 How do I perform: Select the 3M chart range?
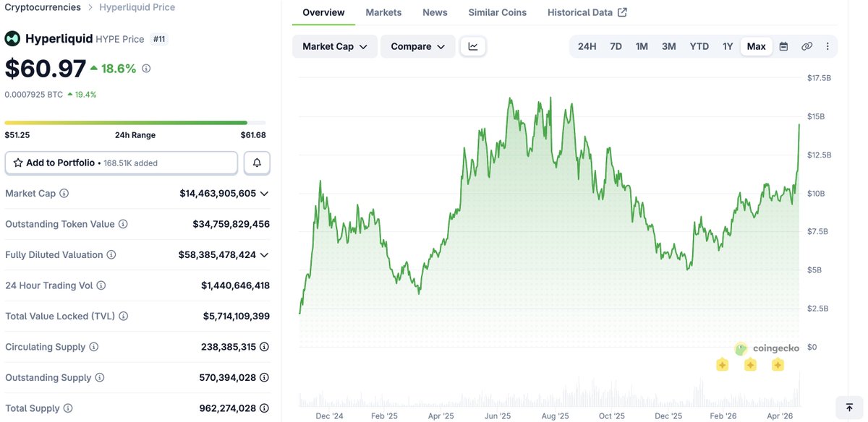point(668,46)
